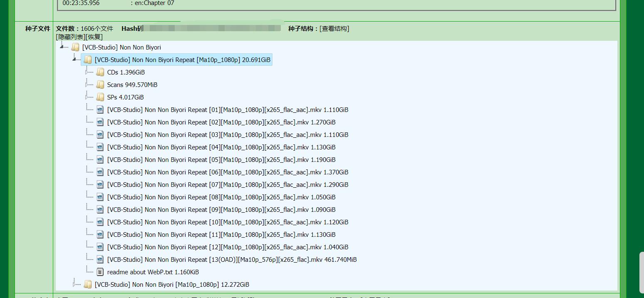644x298 pixels.
Task: Click video file icon for Repeat [02]
Action: pyautogui.click(x=100, y=122)
